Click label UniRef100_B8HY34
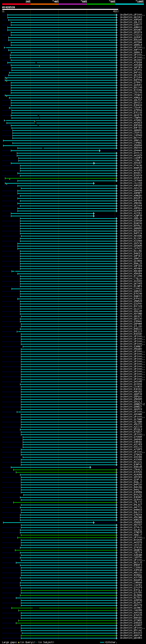Image resolution: width=146 pixels, height=644 pixels. [131, 635]
